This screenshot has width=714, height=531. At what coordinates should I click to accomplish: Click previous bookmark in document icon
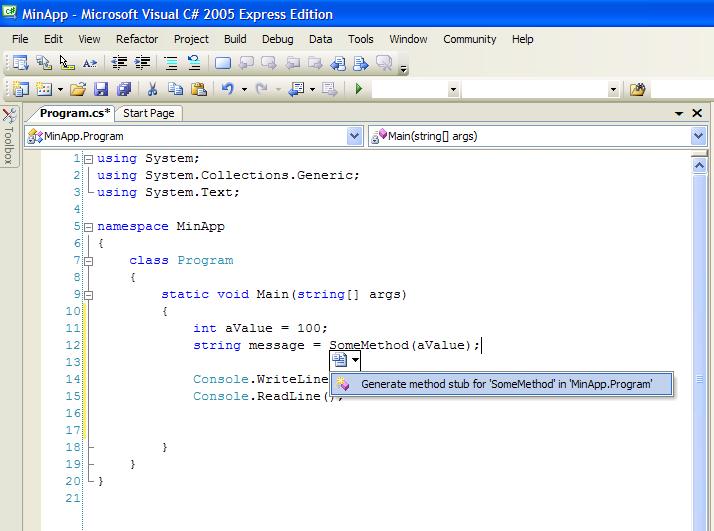338,62
